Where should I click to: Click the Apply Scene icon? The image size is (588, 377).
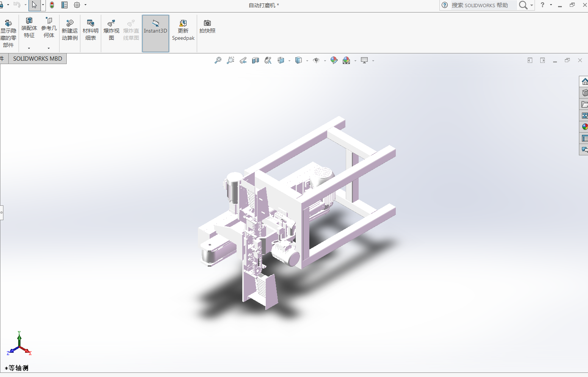point(347,60)
